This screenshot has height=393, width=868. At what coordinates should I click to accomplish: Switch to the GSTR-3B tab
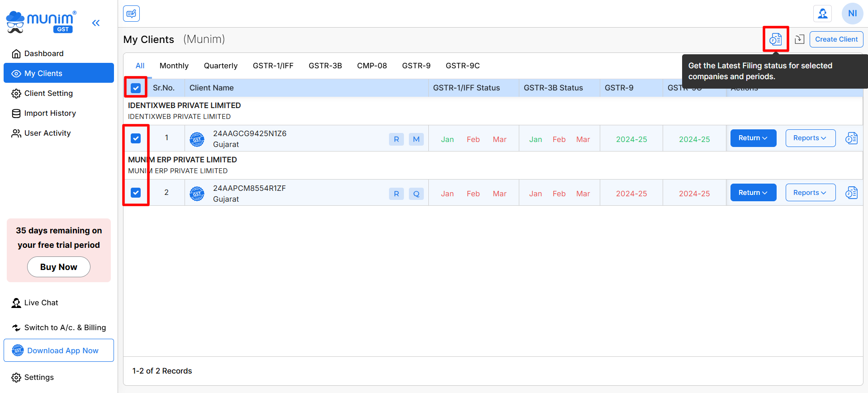[x=325, y=66]
